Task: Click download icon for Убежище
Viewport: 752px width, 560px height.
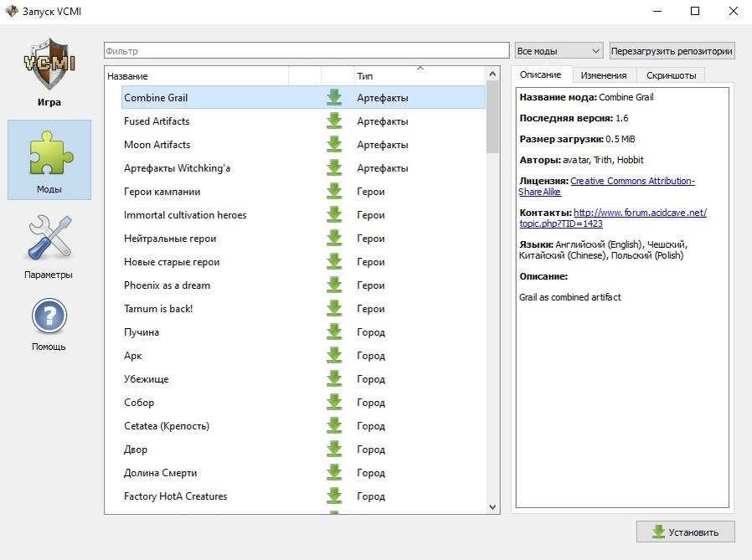Action: coord(334,378)
